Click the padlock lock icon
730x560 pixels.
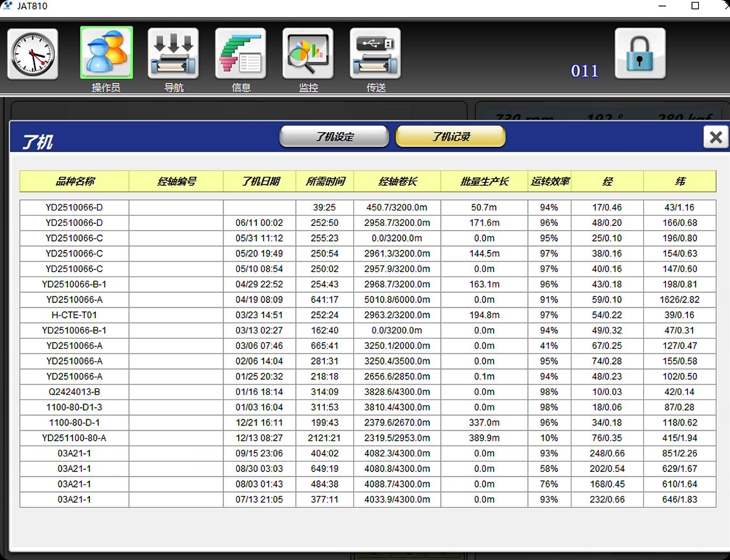coord(640,53)
